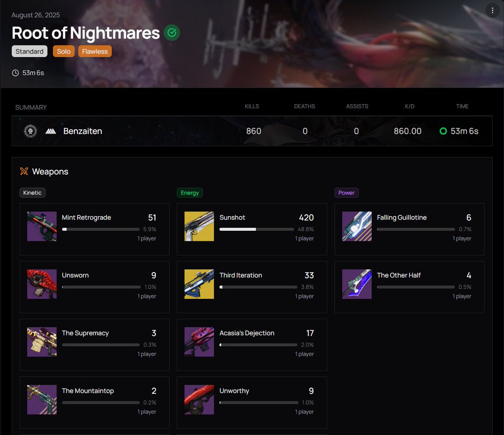Image resolution: width=504 pixels, height=435 pixels.
Task: Click the Root of Nightmares title
Action: point(86,33)
